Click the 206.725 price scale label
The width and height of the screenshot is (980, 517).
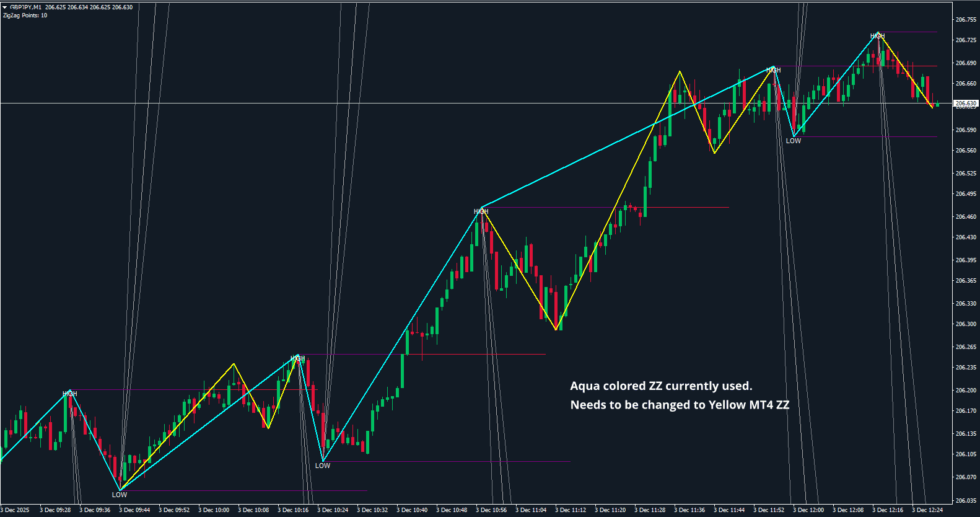(966, 40)
